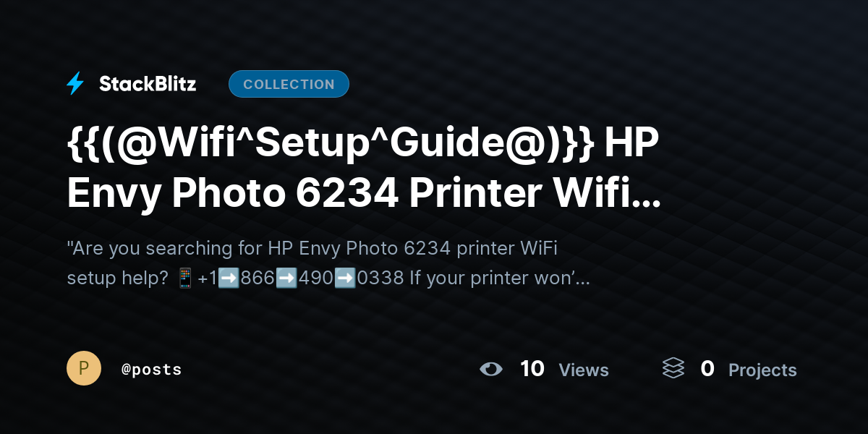Select the COLLECTION badge

(x=289, y=84)
